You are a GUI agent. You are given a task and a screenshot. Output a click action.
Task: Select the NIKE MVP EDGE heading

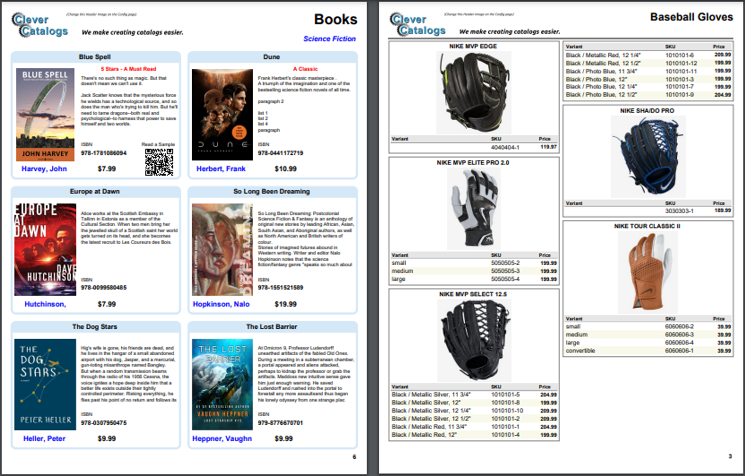[x=473, y=46]
